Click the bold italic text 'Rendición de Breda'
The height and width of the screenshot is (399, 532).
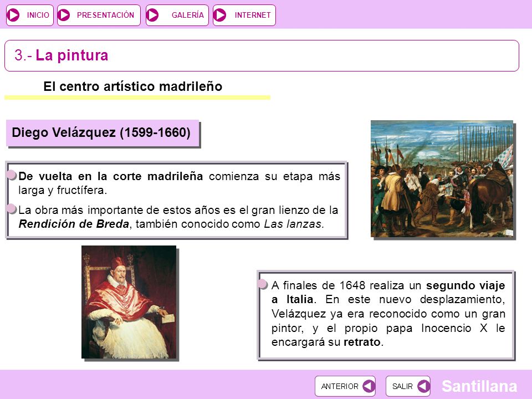pos(74,224)
